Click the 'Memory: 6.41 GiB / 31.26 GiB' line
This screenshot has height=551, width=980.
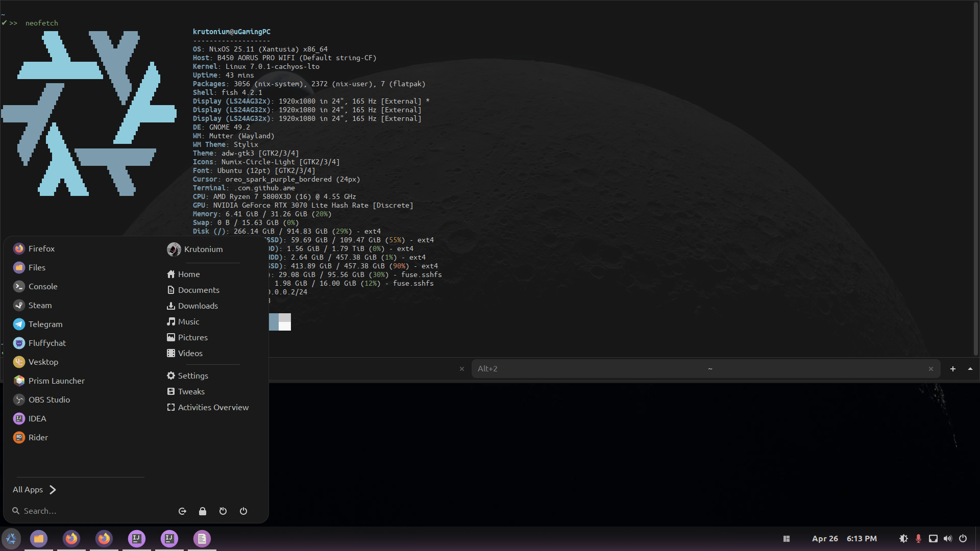pos(262,214)
